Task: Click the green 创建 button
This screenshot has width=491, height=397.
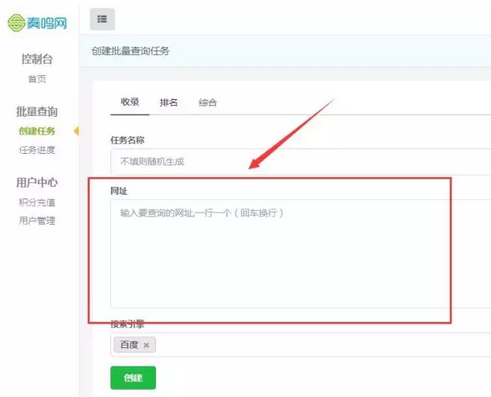Action: tap(133, 378)
